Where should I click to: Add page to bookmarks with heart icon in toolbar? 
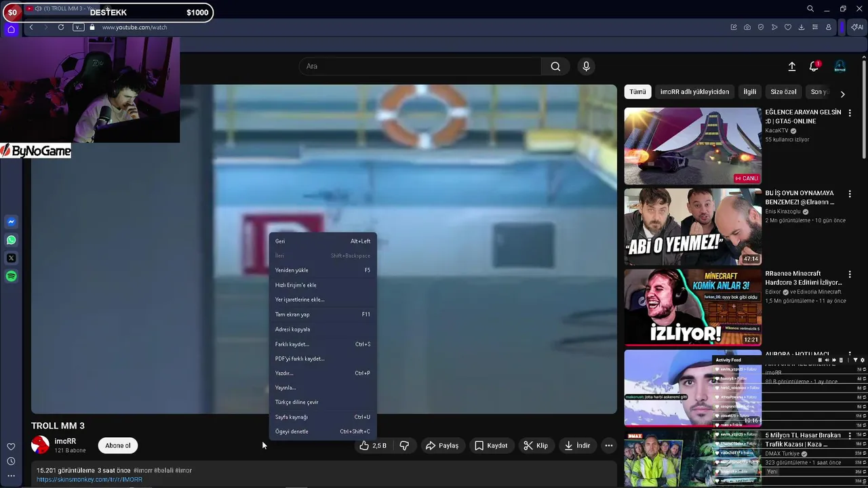click(x=788, y=27)
